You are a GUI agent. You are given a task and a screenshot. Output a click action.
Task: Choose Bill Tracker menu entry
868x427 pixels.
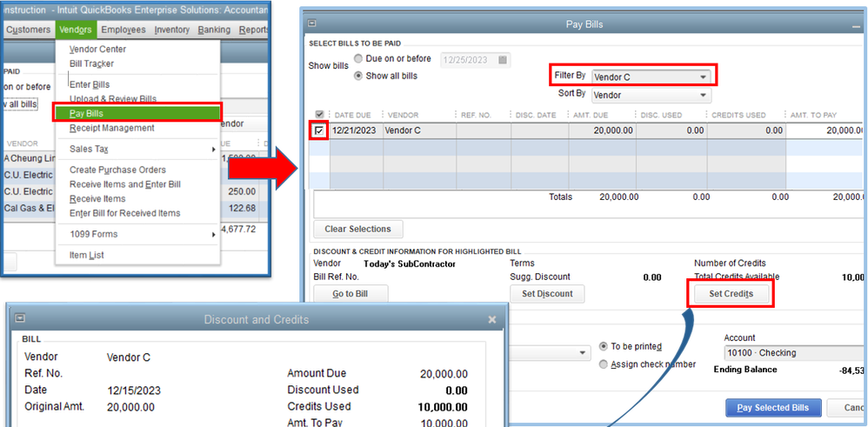[91, 63]
